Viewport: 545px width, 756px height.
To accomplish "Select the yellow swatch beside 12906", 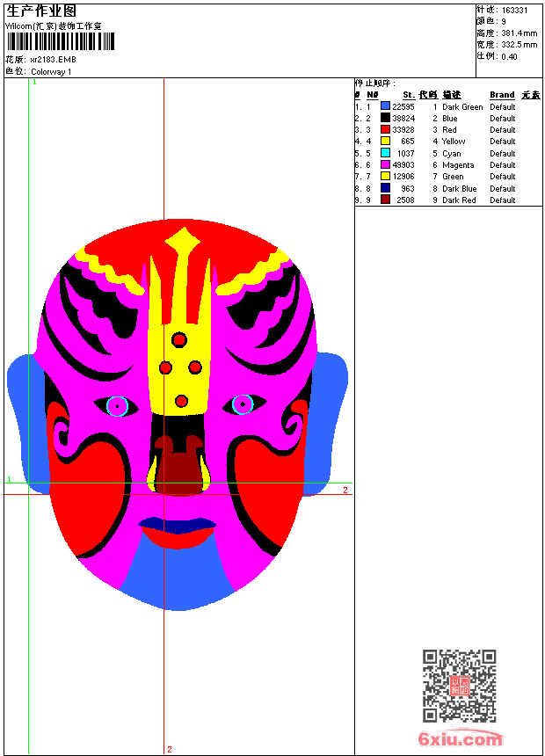I will [x=385, y=176].
